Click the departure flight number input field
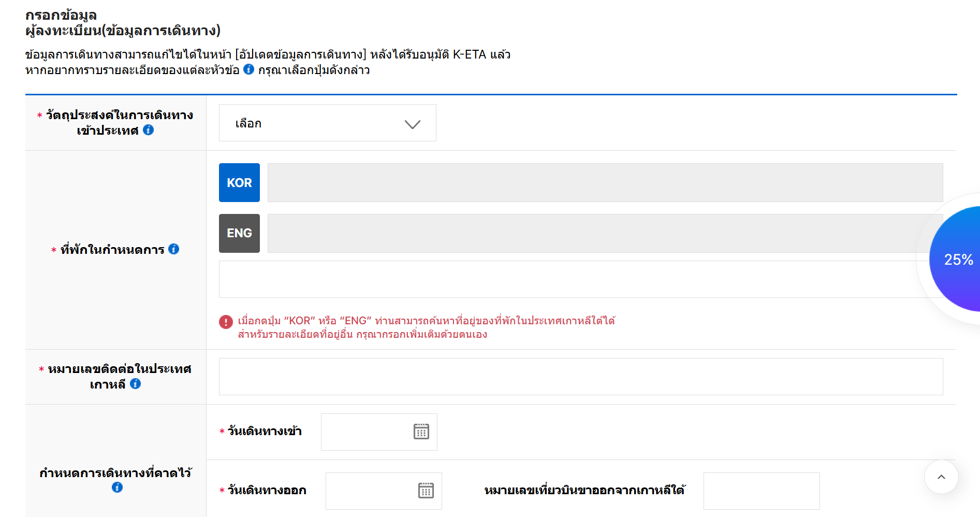This screenshot has width=980, height=517. 761,491
